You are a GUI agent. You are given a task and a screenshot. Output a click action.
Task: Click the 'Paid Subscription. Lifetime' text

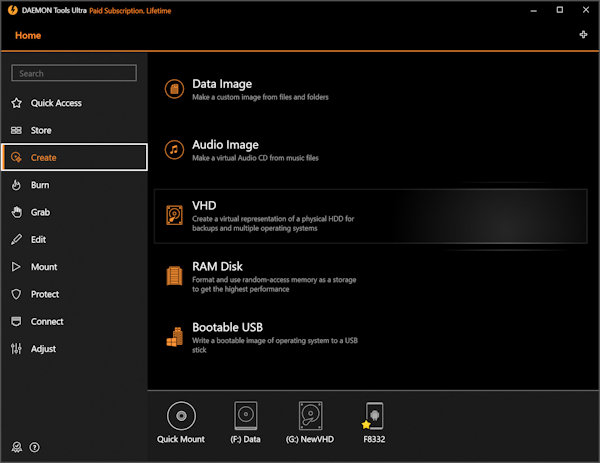point(130,11)
